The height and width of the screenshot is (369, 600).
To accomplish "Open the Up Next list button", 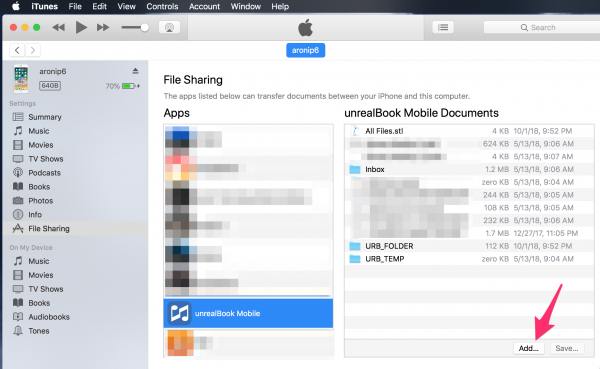I will click(x=443, y=27).
